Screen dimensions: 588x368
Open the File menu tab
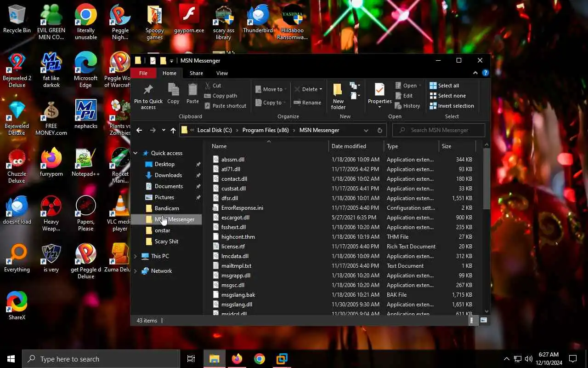[143, 73]
